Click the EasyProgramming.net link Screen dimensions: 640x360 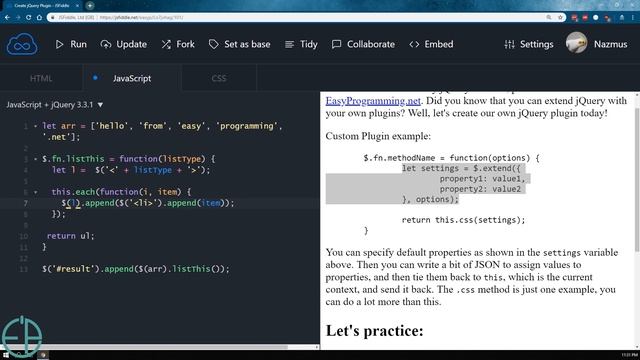click(373, 101)
